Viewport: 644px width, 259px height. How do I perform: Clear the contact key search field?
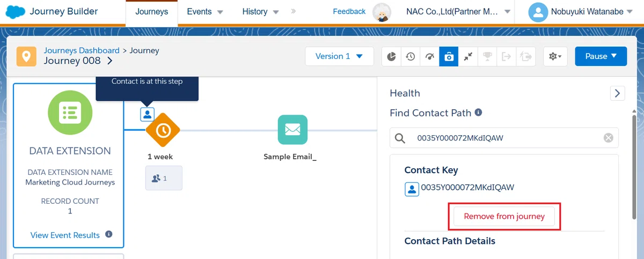(x=608, y=138)
